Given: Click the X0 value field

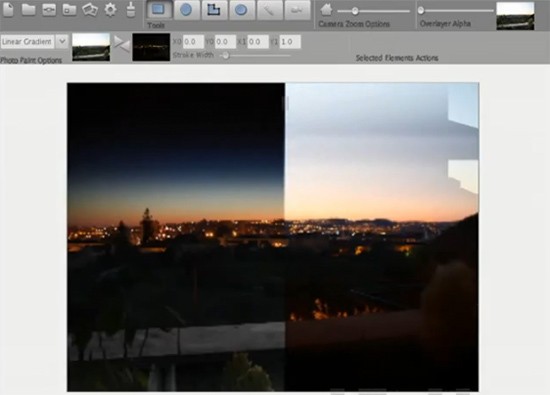Looking at the screenshot, I should (193, 42).
